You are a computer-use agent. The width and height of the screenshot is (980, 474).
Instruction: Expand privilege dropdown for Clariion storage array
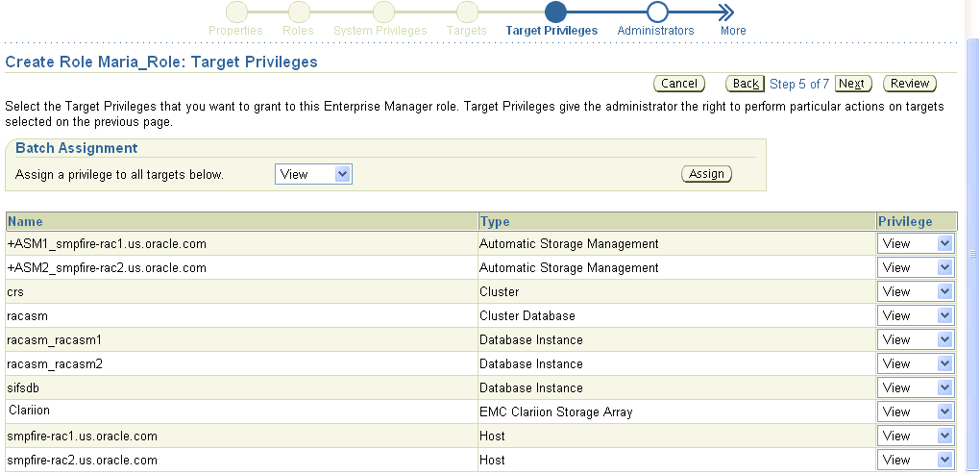coord(915,412)
